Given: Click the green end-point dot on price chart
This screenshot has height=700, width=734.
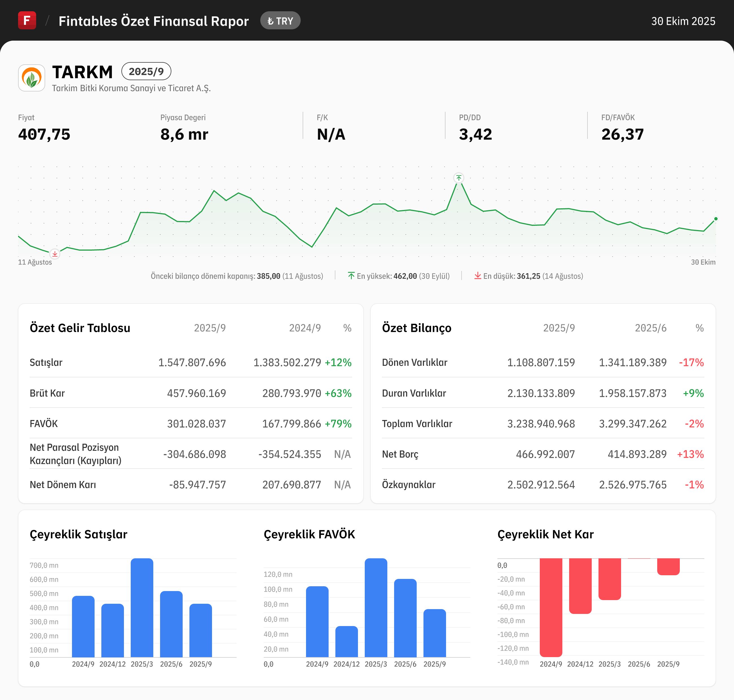Looking at the screenshot, I should pyautogui.click(x=715, y=219).
